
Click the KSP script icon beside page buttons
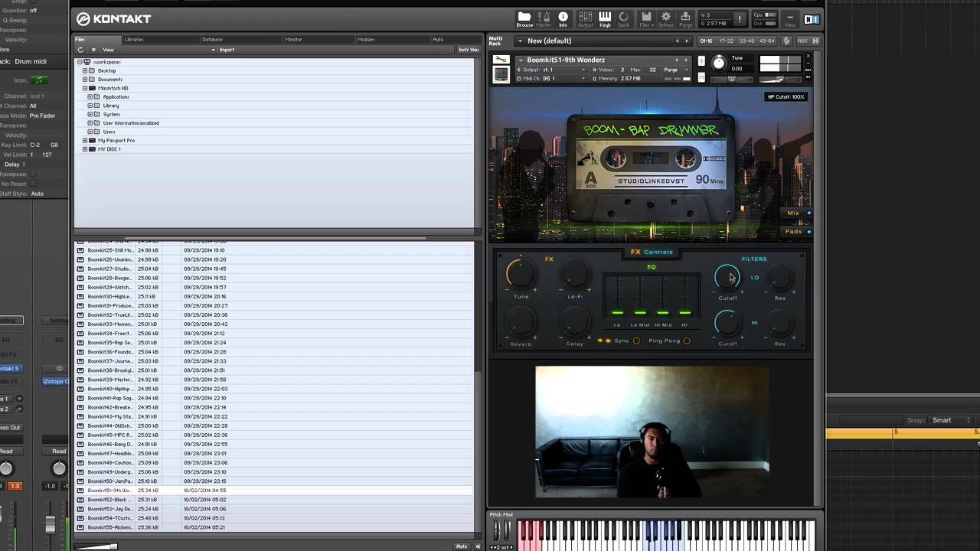[x=788, y=41]
